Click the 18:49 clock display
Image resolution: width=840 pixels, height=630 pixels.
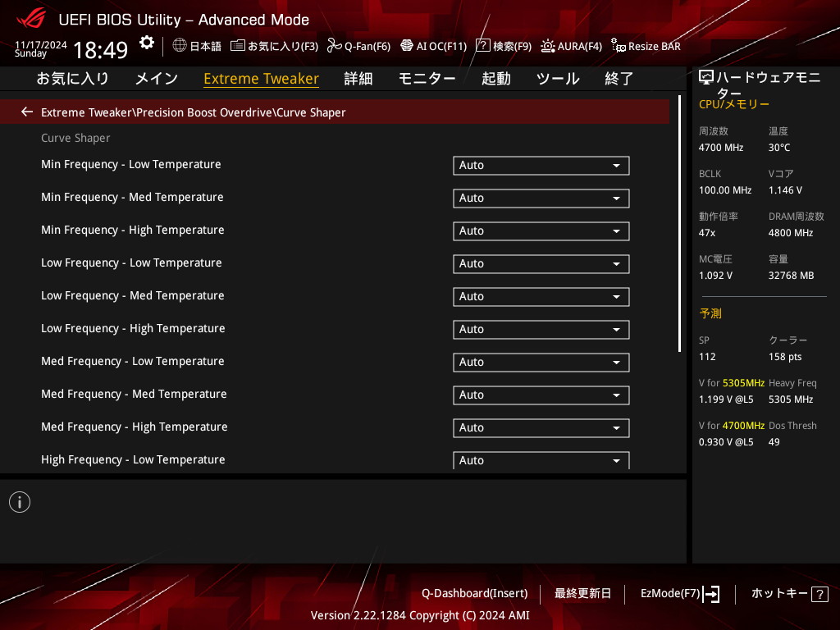100,50
